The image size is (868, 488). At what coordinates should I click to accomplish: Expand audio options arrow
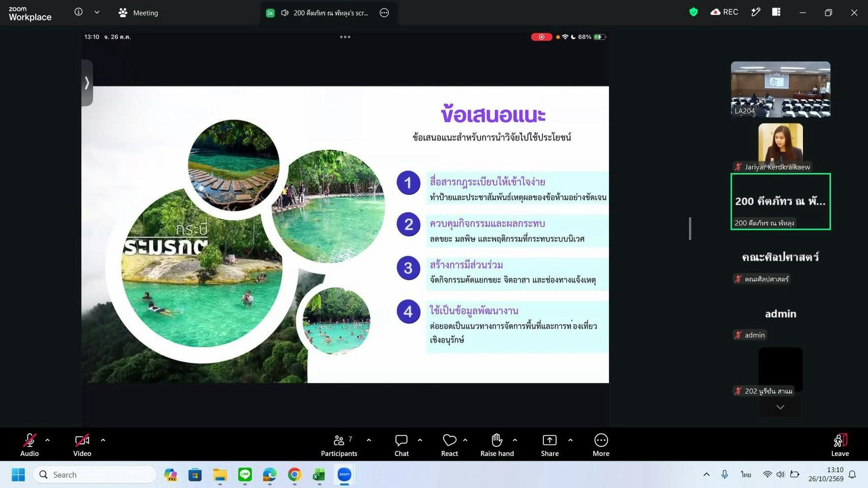pos(47,440)
